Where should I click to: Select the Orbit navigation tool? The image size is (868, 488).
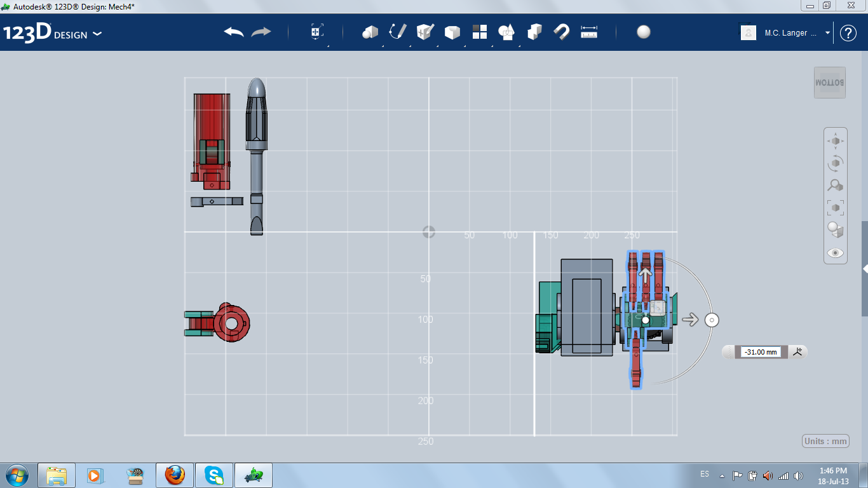point(836,163)
